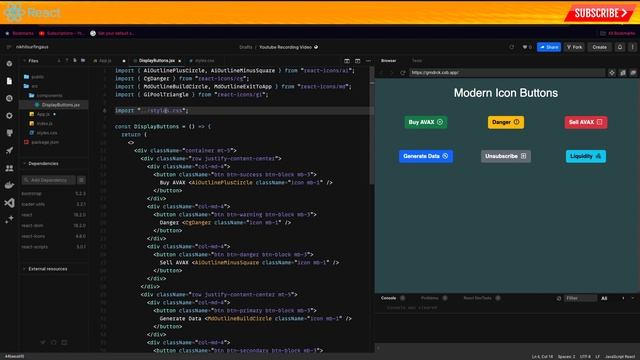Open the Console tab

(x=389, y=298)
